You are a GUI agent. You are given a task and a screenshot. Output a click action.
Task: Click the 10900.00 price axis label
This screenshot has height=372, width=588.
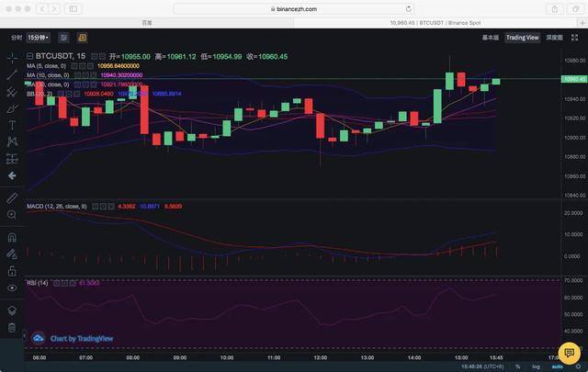point(574,138)
